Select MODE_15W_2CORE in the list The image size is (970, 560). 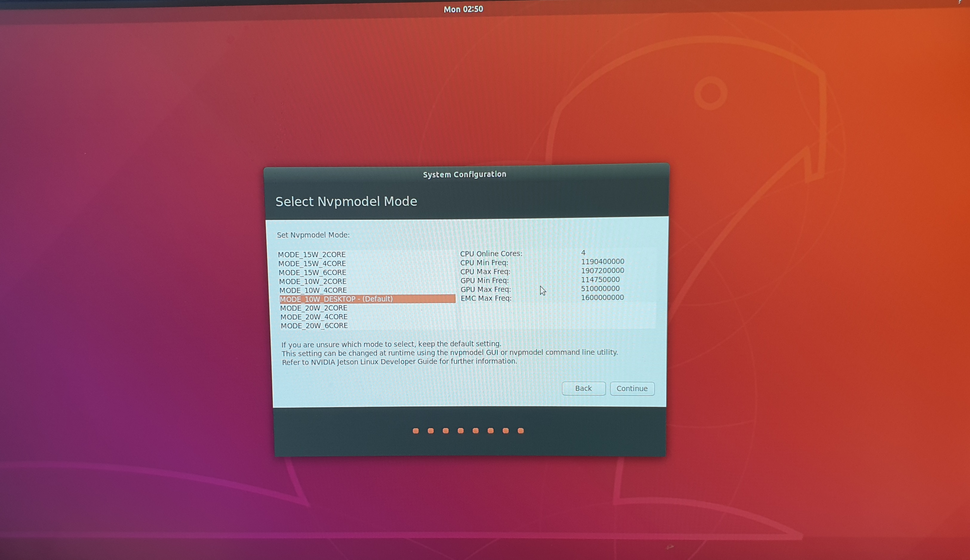312,254
